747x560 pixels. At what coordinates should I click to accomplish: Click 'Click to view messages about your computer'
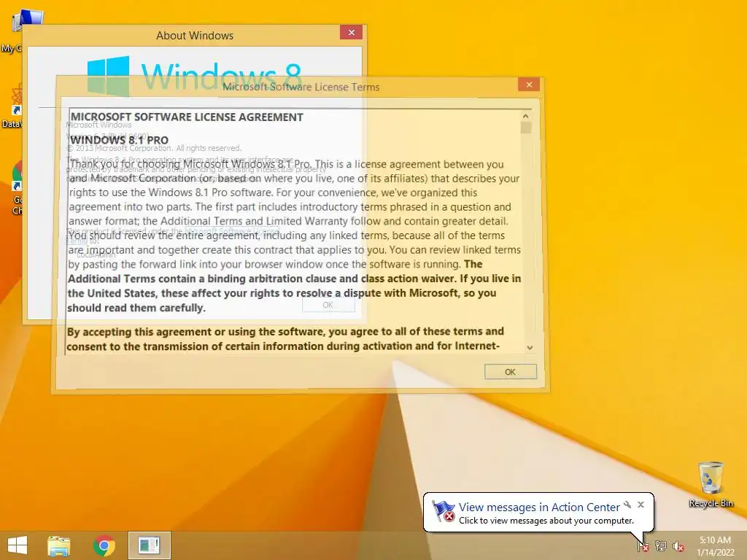click(546, 521)
